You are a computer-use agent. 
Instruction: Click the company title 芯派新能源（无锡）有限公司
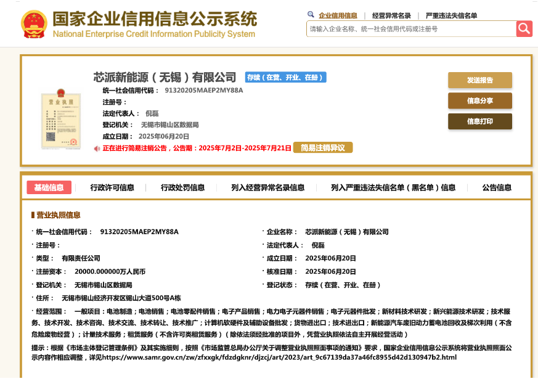[165, 77]
